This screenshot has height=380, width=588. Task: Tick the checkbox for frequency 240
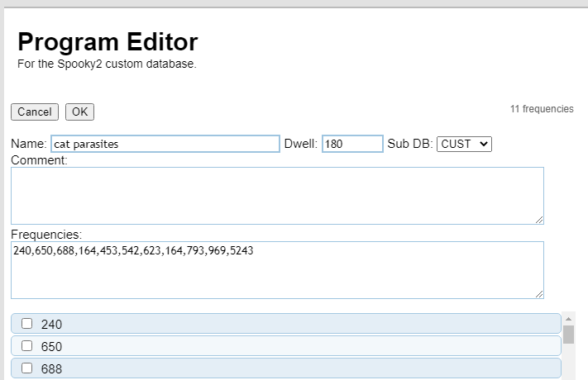pyautogui.click(x=27, y=324)
